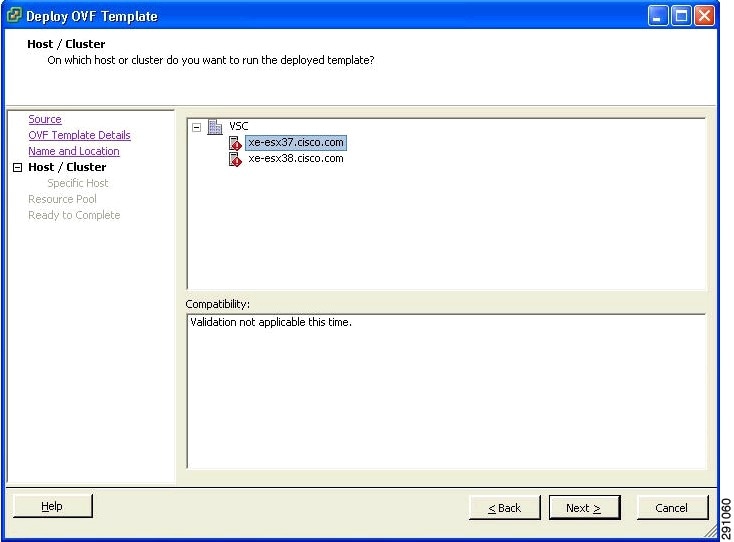Open the OVF Template Details link
Image resolution: width=734 pixels, height=542 pixels.
(x=79, y=135)
